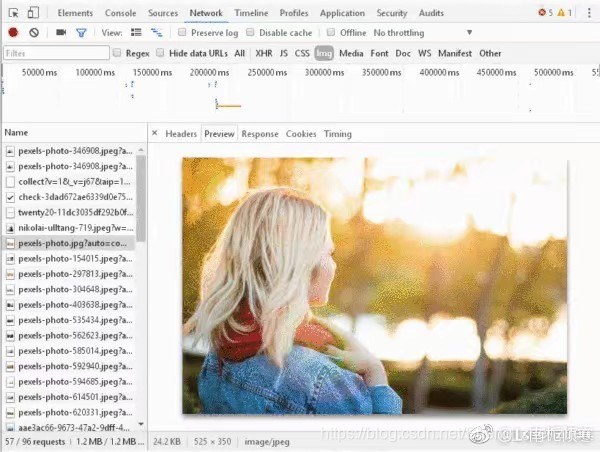This screenshot has height=452, width=600.
Task: Open the No throttling dropdown
Action: 423,33
